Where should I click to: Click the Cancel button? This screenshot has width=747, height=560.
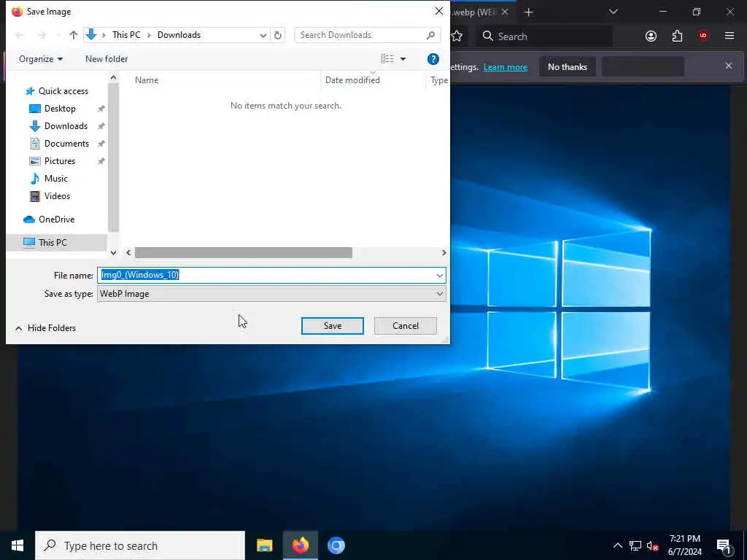pyautogui.click(x=406, y=326)
